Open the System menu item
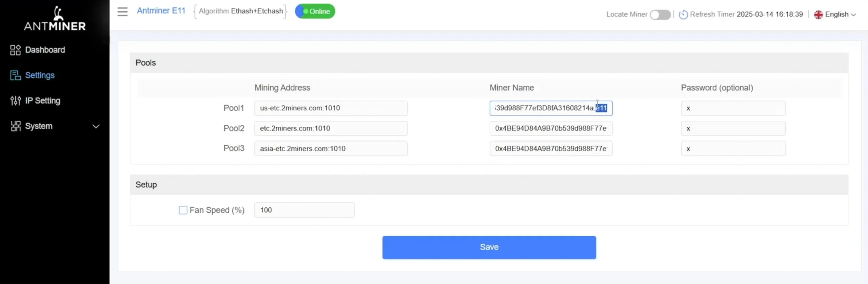 pos(39,126)
